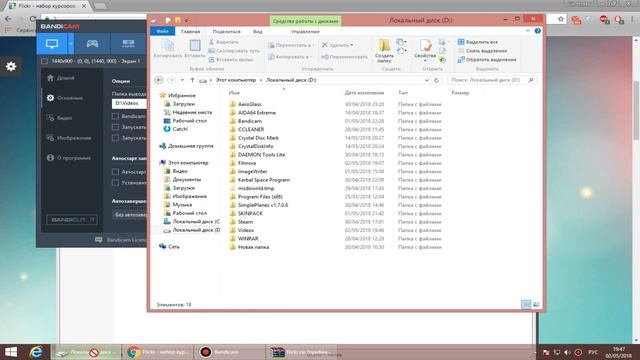The width and height of the screenshot is (640, 360).
Task: Open the Переместить в dropdown
Action: pos(291,45)
